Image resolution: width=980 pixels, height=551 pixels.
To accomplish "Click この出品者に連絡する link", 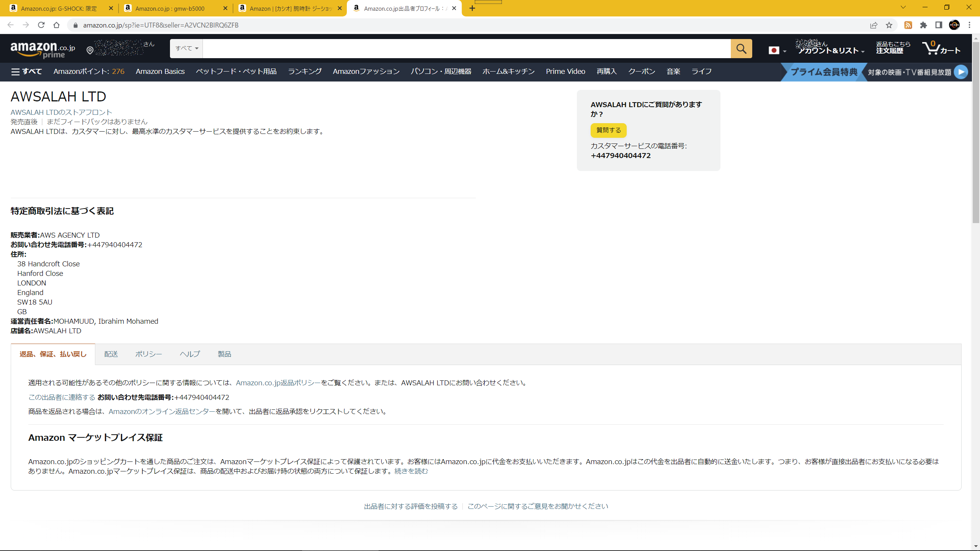I will point(62,398).
